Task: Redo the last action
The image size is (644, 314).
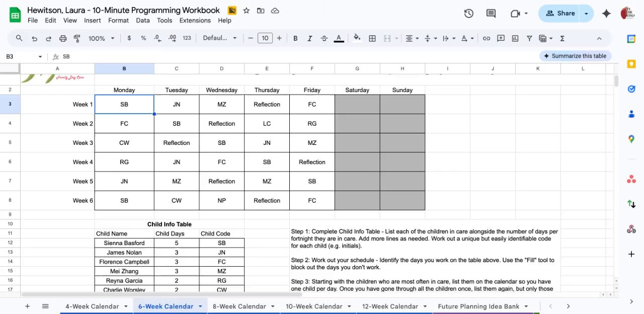Action: tap(49, 38)
